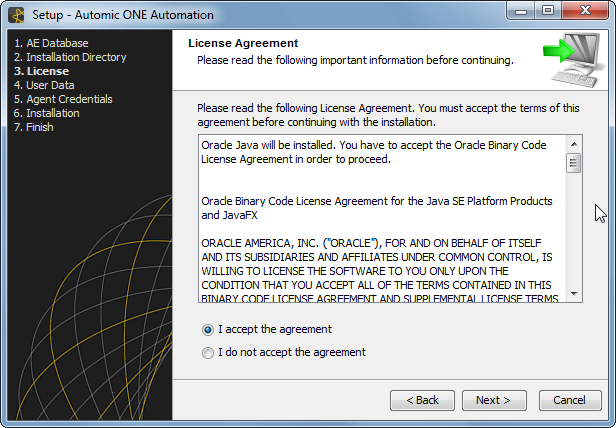The height and width of the screenshot is (428, 616).
Task: Click step 5. Agent Credentials in sidebar
Action: (63, 99)
